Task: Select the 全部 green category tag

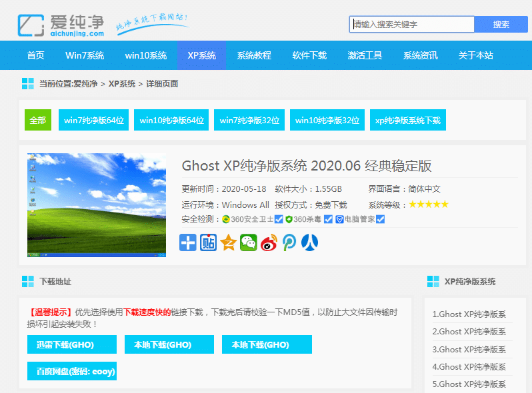Action: pos(37,121)
